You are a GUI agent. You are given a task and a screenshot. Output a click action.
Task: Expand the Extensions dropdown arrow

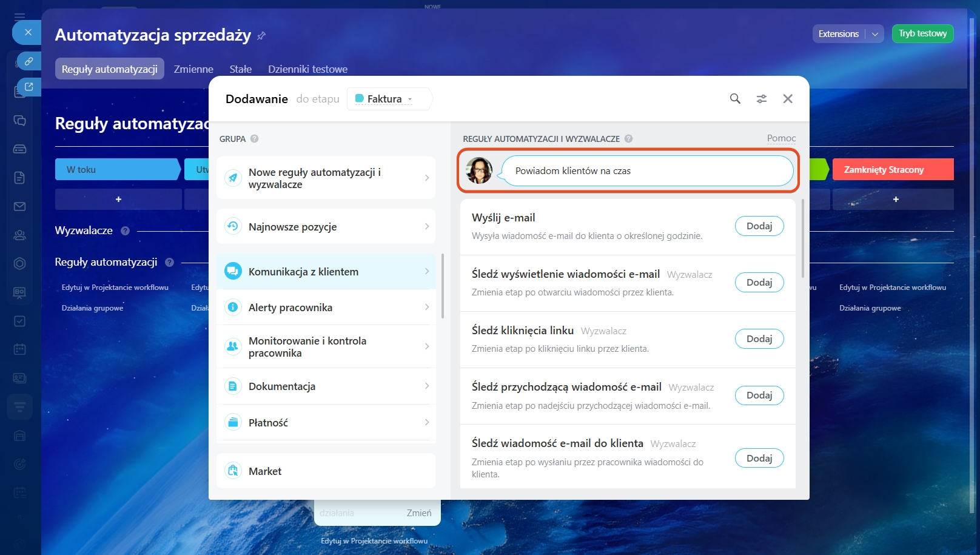pos(874,34)
